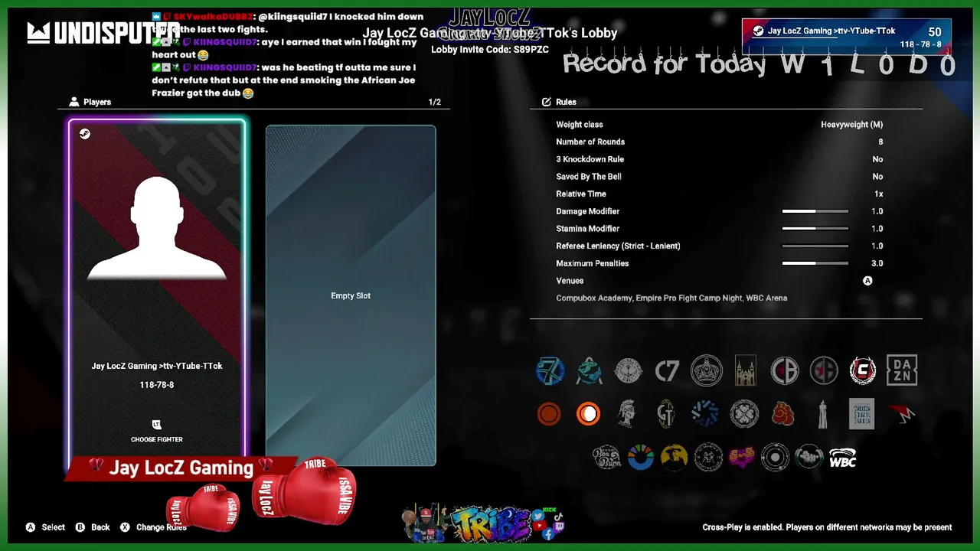The image size is (980, 551).
Task: Toggle the Saved By The Bell 'No' value
Action: point(877,177)
